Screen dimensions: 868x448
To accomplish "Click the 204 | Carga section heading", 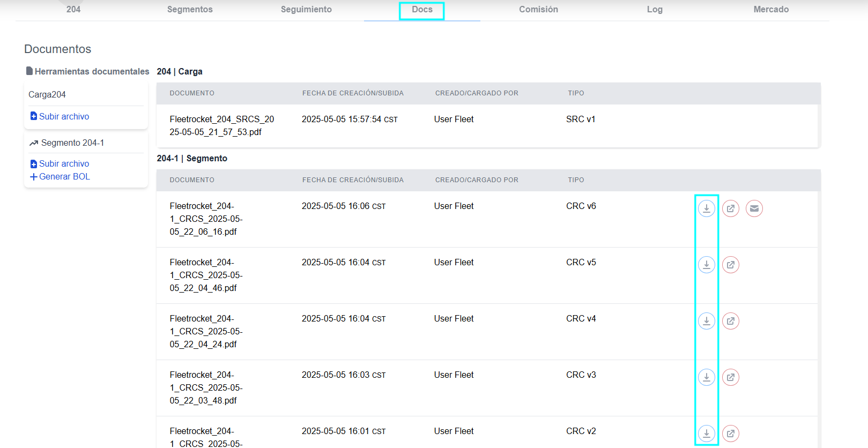I will click(180, 71).
